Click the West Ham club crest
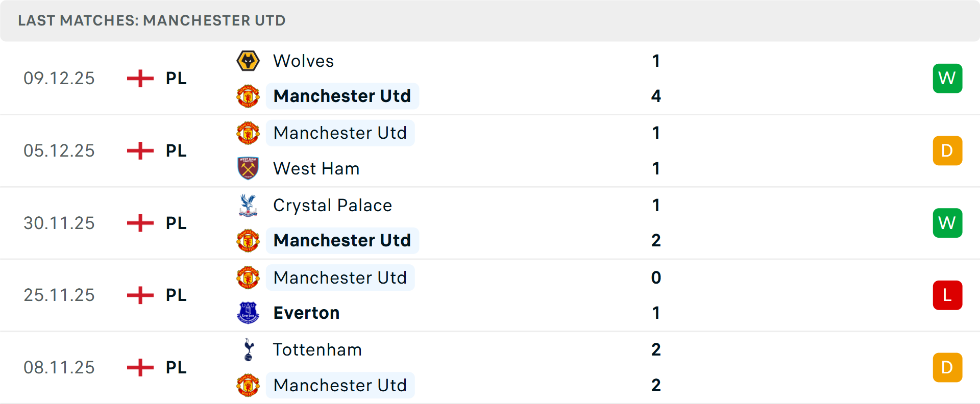The height and width of the screenshot is (404, 980). pyautogui.click(x=248, y=168)
